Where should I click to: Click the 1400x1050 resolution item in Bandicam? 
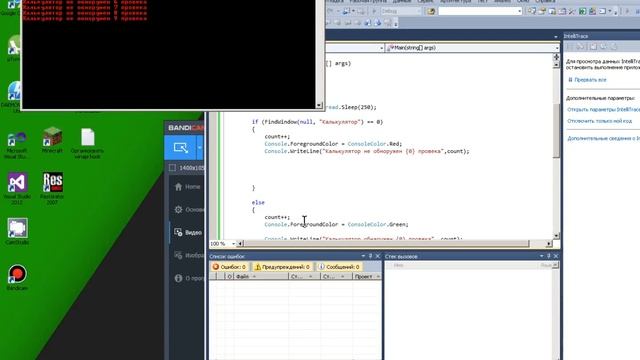click(187, 168)
